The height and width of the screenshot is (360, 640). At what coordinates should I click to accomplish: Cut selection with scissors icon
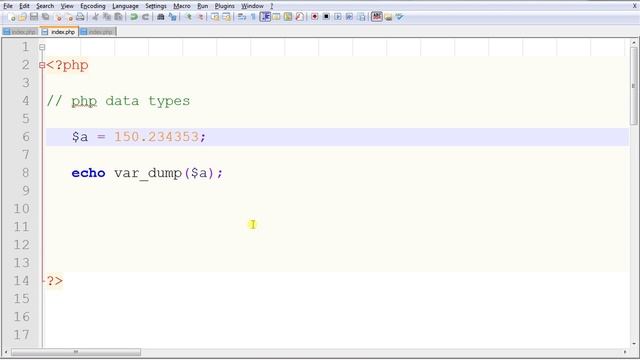pos(96,17)
